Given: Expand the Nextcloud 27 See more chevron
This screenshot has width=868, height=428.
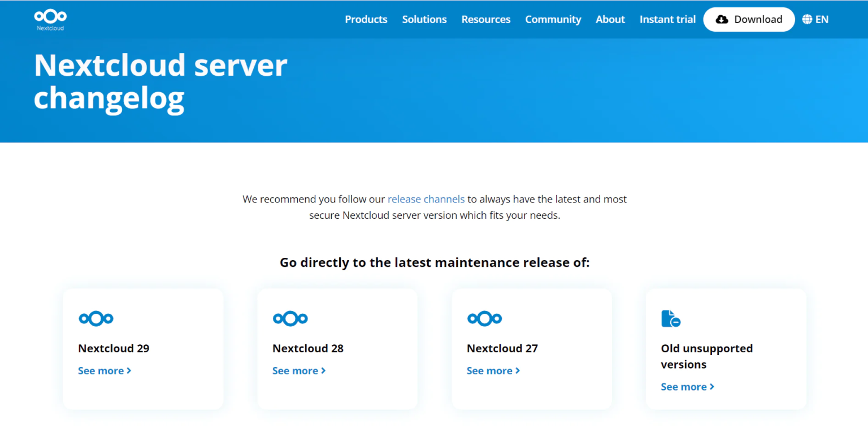Looking at the screenshot, I should [x=518, y=370].
